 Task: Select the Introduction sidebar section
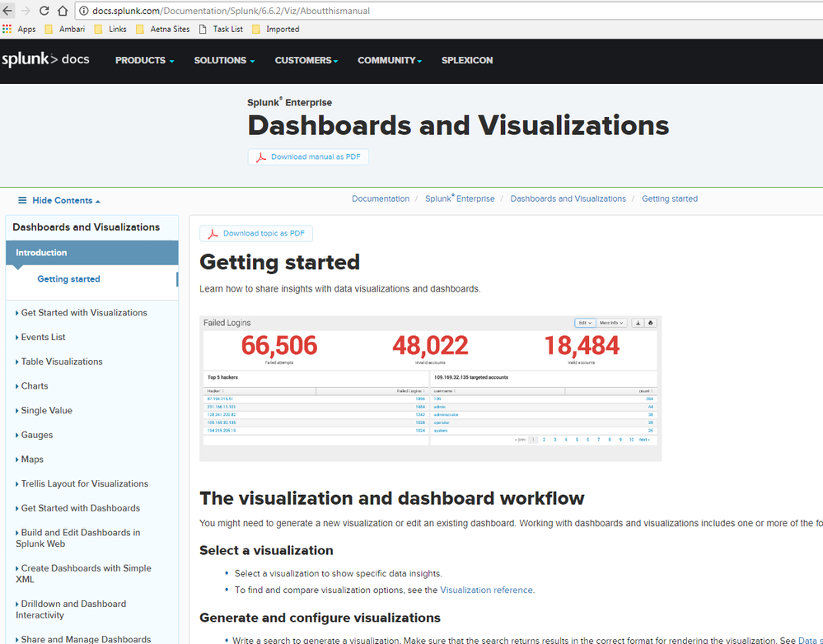91,253
